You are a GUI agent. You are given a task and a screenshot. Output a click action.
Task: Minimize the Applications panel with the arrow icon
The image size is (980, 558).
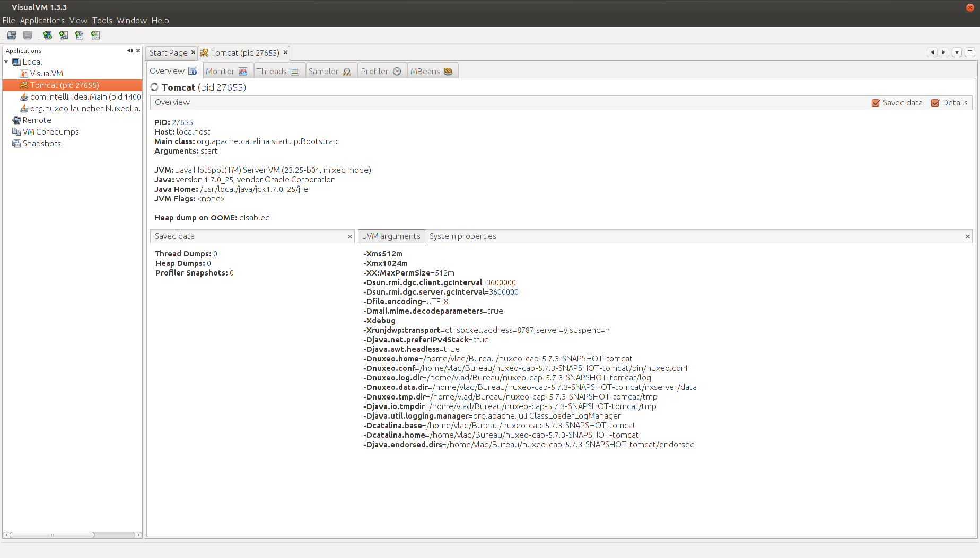coord(130,51)
